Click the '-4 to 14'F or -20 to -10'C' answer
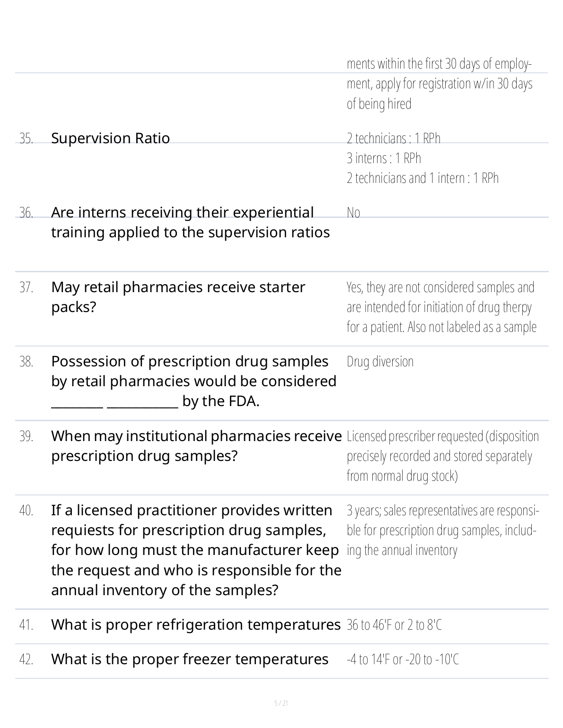Viewport: 563px width, 728px height. [x=403, y=659]
